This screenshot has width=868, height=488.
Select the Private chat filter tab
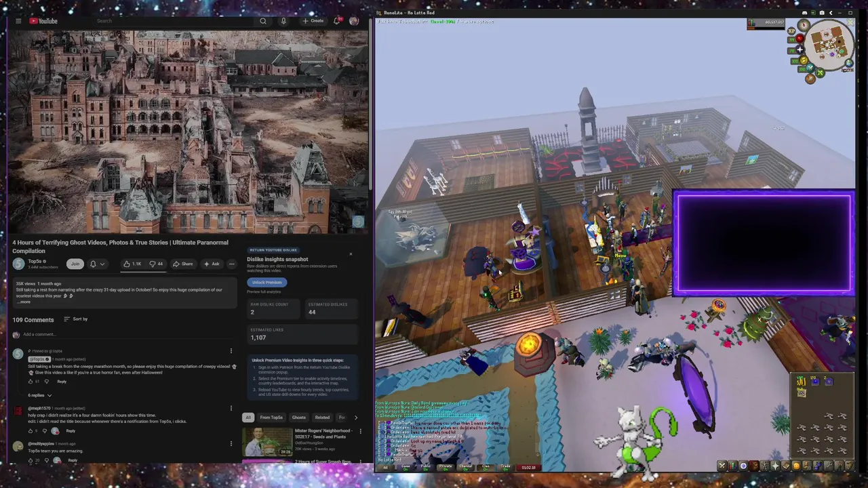point(446,467)
